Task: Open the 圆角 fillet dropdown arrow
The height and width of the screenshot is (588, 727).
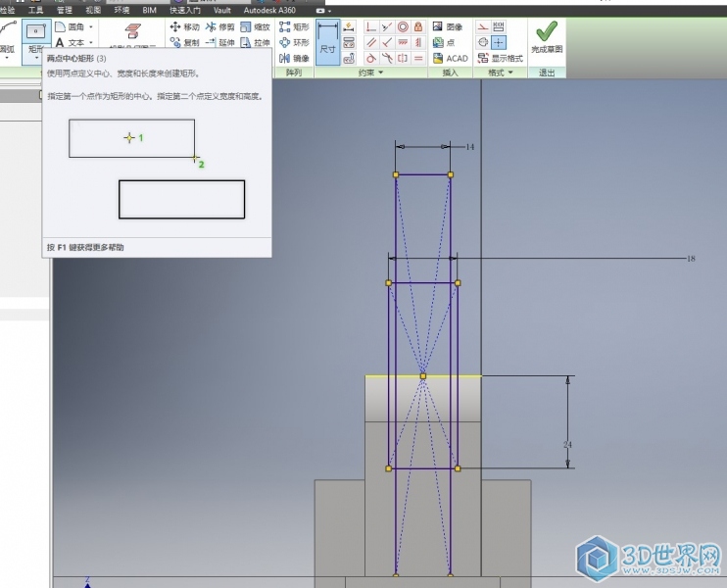Action: point(91,27)
